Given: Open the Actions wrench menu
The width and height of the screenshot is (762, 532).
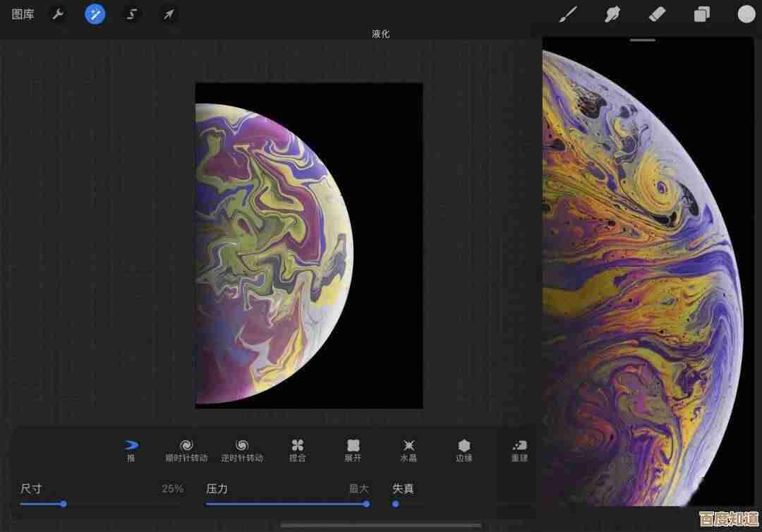Looking at the screenshot, I should coord(58,14).
